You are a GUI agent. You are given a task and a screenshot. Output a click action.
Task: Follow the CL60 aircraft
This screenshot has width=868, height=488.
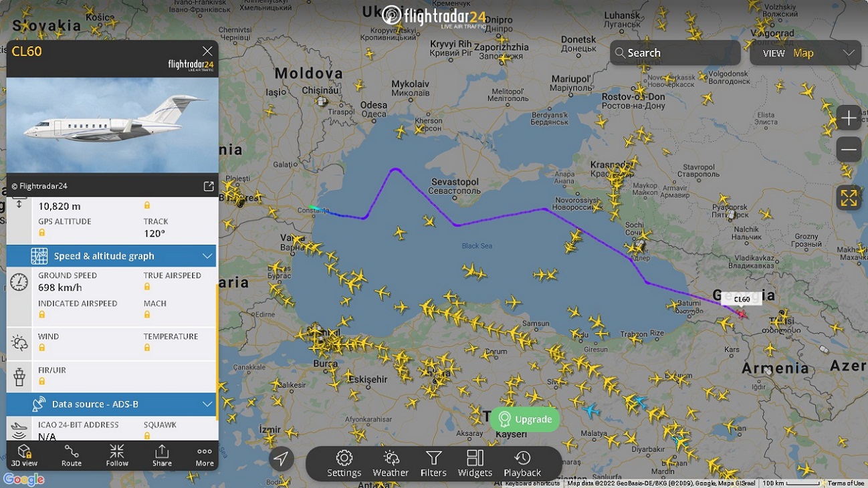[117, 455]
